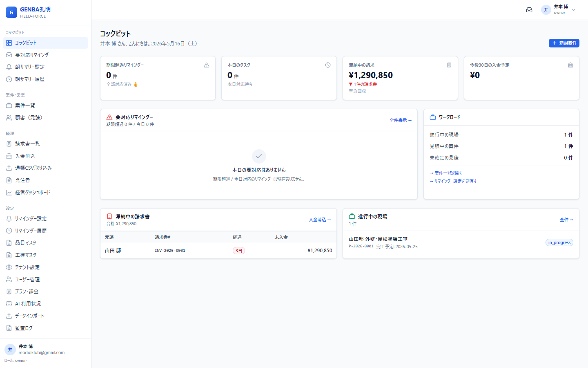This screenshot has width=588, height=368.
Task: Click the AI 利用状況 icon
Action: pos(9,304)
